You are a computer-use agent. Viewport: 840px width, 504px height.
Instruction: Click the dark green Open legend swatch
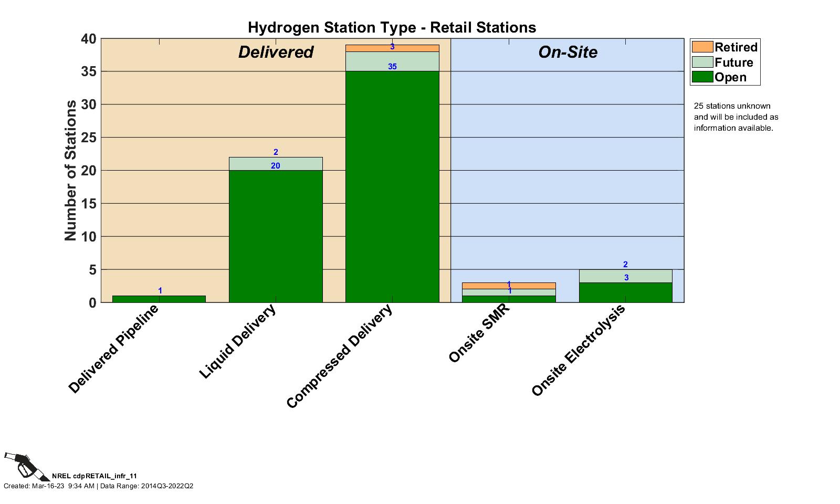702,77
